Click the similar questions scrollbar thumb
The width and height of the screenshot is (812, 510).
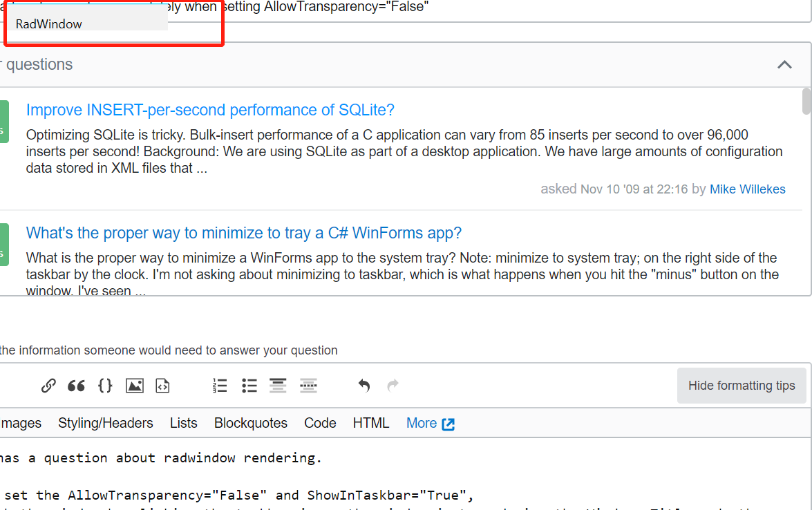pos(806,102)
